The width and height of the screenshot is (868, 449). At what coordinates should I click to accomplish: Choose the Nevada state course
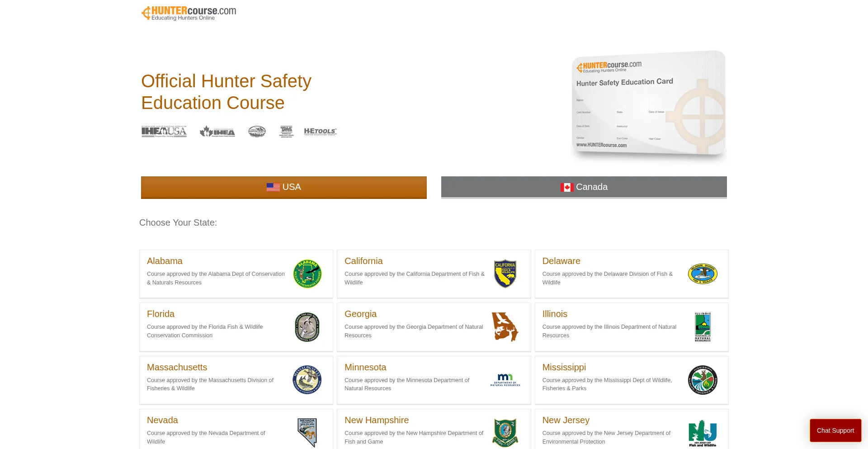tap(162, 420)
